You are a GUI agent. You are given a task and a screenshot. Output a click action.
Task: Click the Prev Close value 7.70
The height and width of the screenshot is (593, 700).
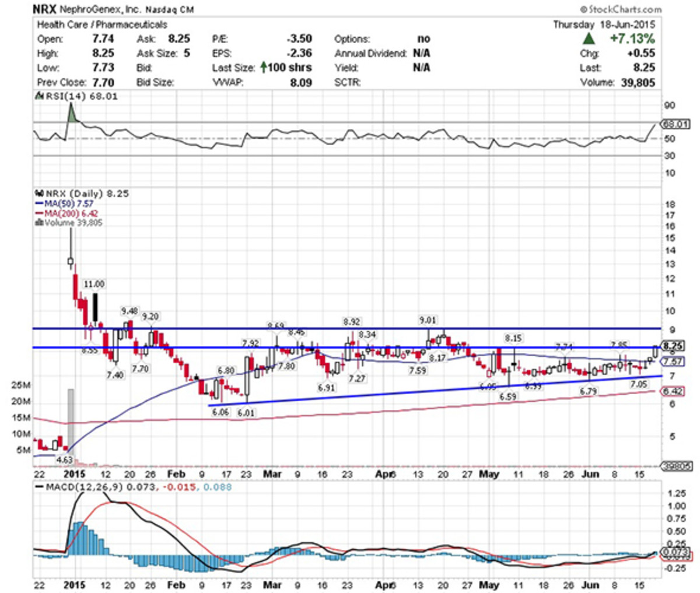point(103,82)
